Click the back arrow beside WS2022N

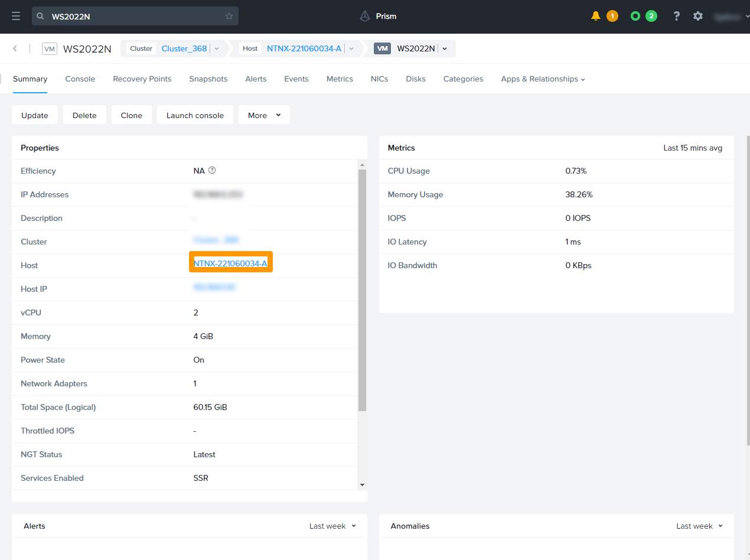tap(14, 48)
